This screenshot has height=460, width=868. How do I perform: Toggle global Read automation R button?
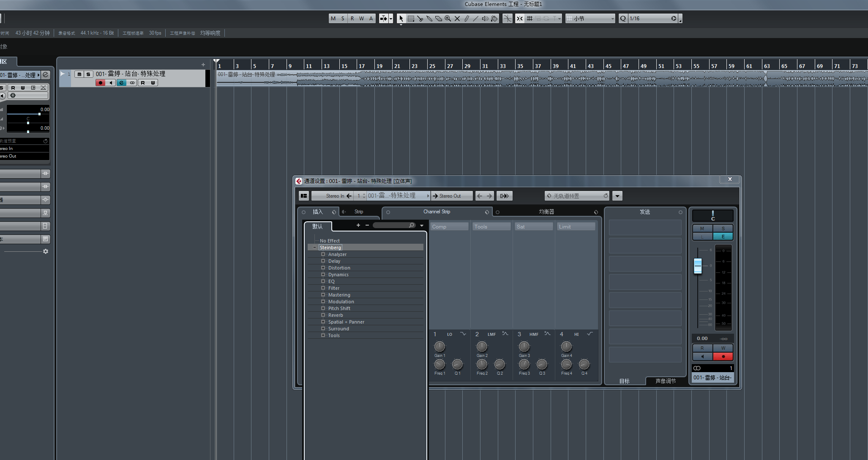pyautogui.click(x=352, y=19)
